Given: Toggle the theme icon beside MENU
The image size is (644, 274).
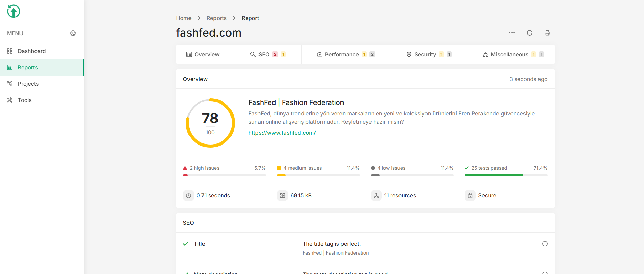Looking at the screenshot, I should point(73,33).
